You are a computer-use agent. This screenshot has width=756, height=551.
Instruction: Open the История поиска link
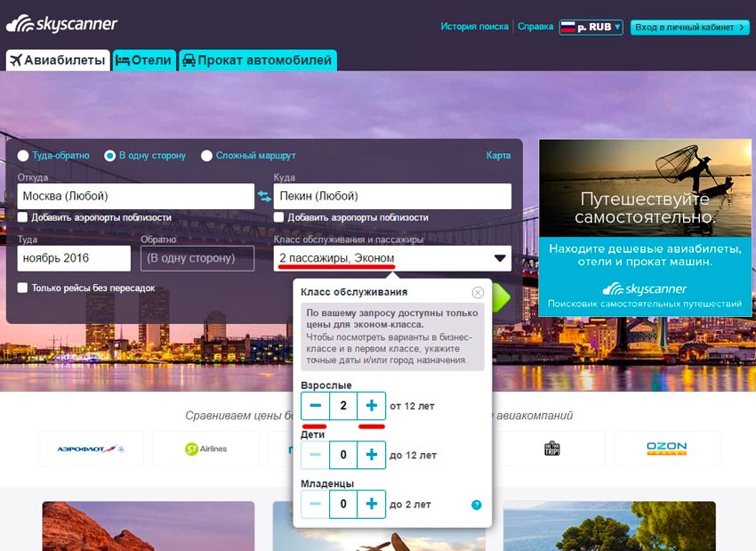coord(474,27)
